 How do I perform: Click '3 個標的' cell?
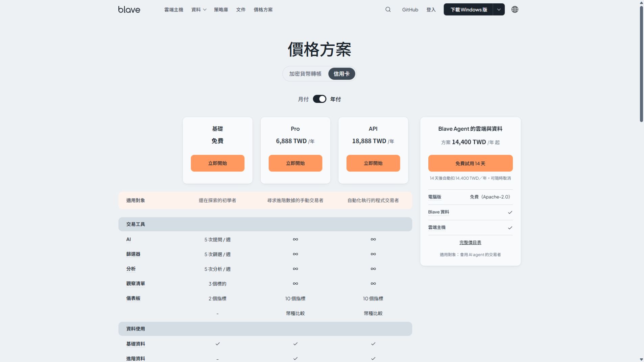coord(217,284)
